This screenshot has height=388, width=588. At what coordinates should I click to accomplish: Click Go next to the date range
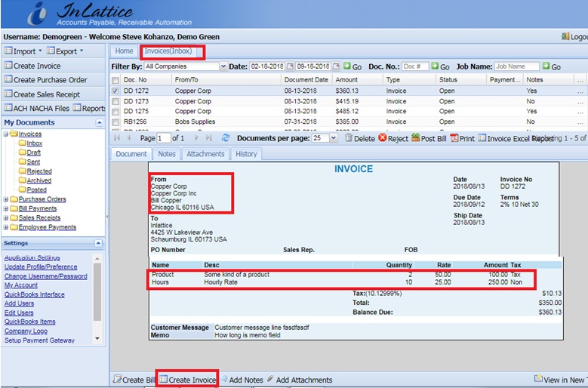pyautogui.click(x=352, y=66)
